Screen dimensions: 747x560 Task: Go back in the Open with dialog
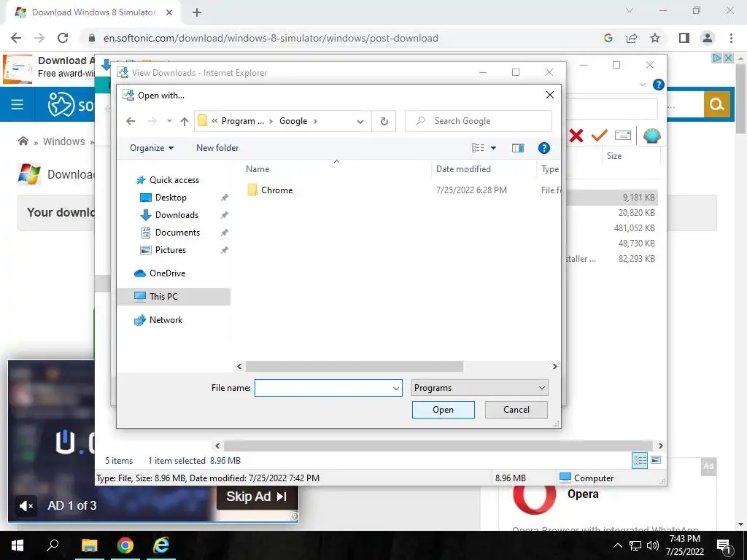coord(131,121)
